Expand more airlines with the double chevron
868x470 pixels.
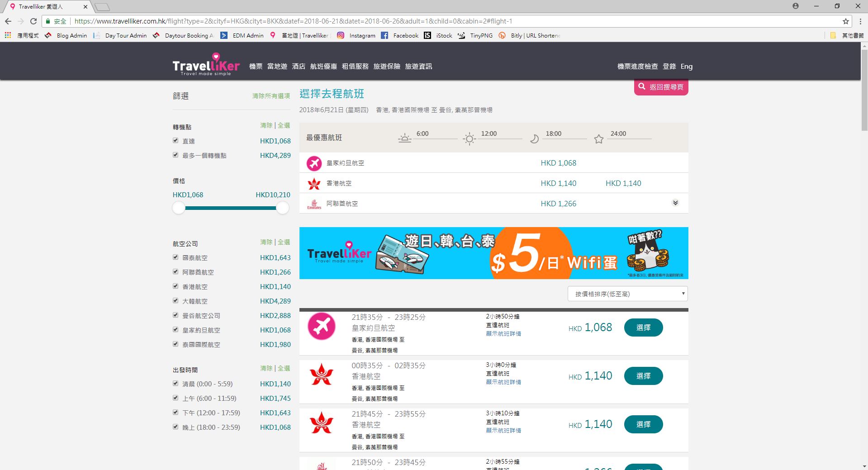(x=675, y=203)
